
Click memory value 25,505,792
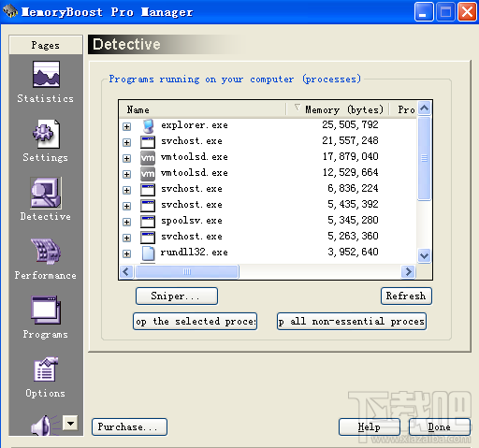tap(350, 124)
